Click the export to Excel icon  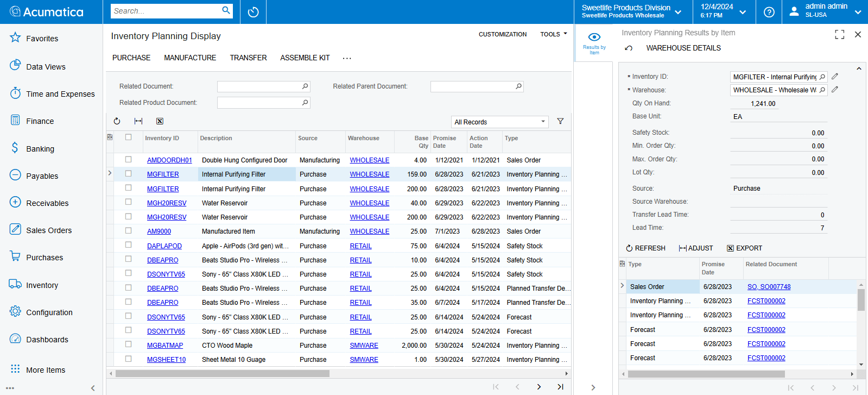pyautogui.click(x=160, y=121)
